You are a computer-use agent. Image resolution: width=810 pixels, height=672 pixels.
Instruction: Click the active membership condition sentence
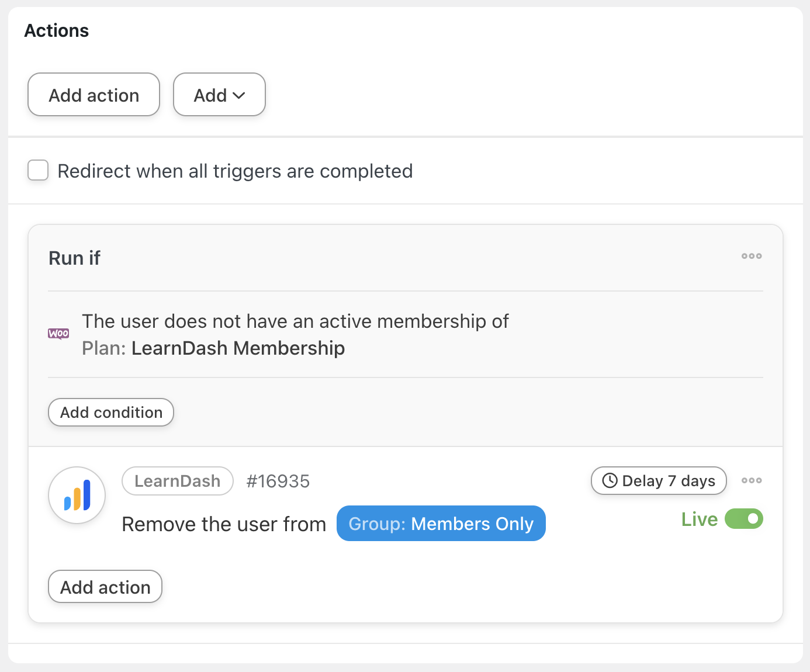(x=295, y=321)
